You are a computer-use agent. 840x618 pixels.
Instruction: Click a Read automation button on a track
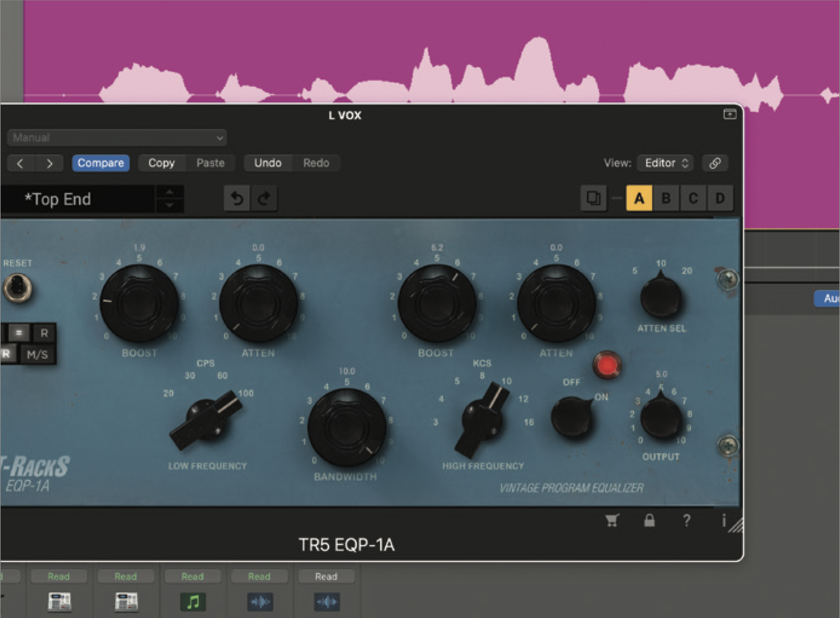point(59,576)
